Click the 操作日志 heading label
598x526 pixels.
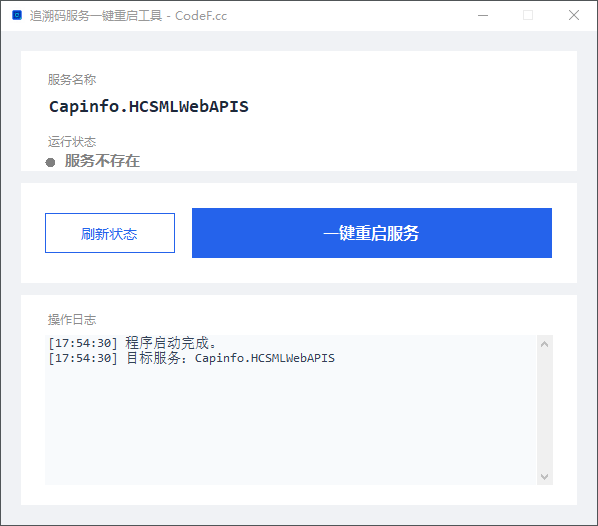click(72, 320)
